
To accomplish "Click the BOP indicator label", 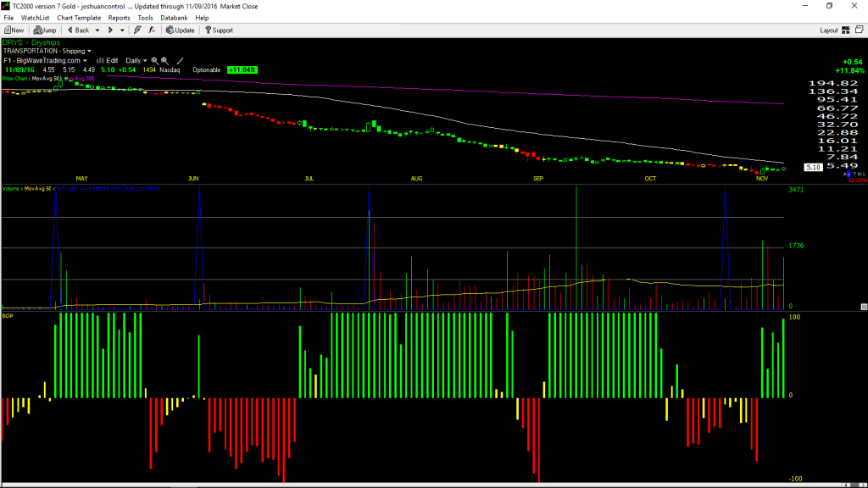I will tap(7, 316).
